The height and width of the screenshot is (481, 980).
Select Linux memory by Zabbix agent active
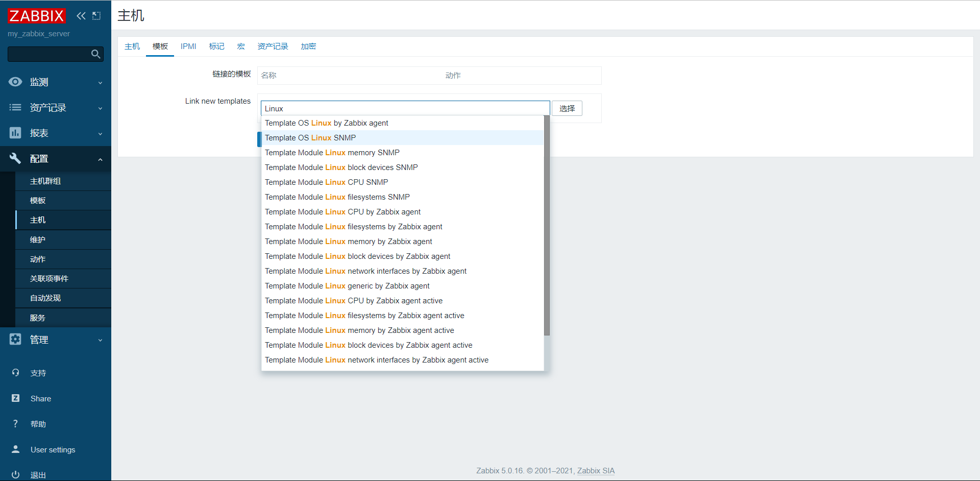tap(402, 330)
